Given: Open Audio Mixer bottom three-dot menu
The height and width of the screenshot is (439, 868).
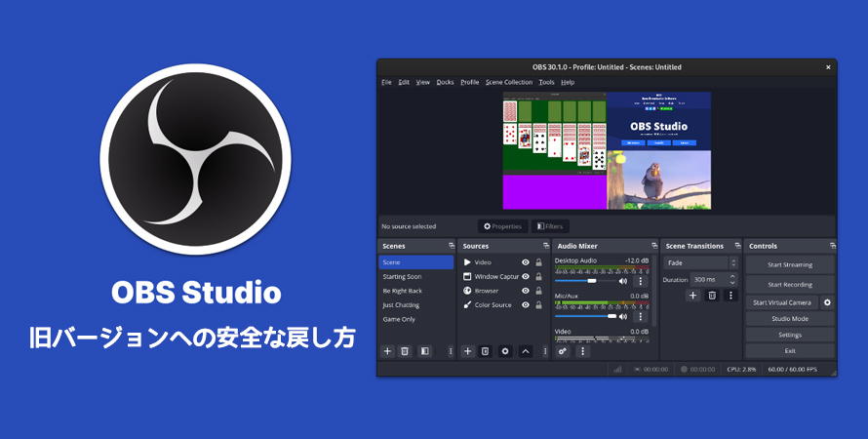Looking at the screenshot, I should coord(582,351).
